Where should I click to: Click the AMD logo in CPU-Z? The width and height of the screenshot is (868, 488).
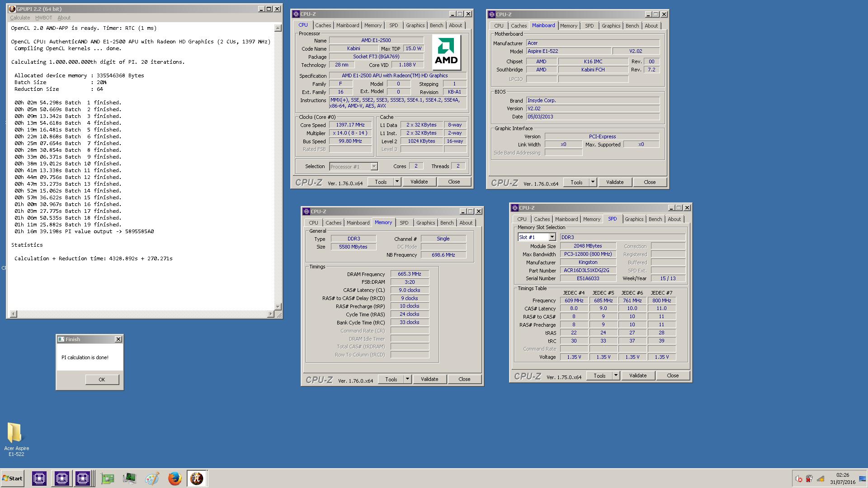tap(446, 52)
